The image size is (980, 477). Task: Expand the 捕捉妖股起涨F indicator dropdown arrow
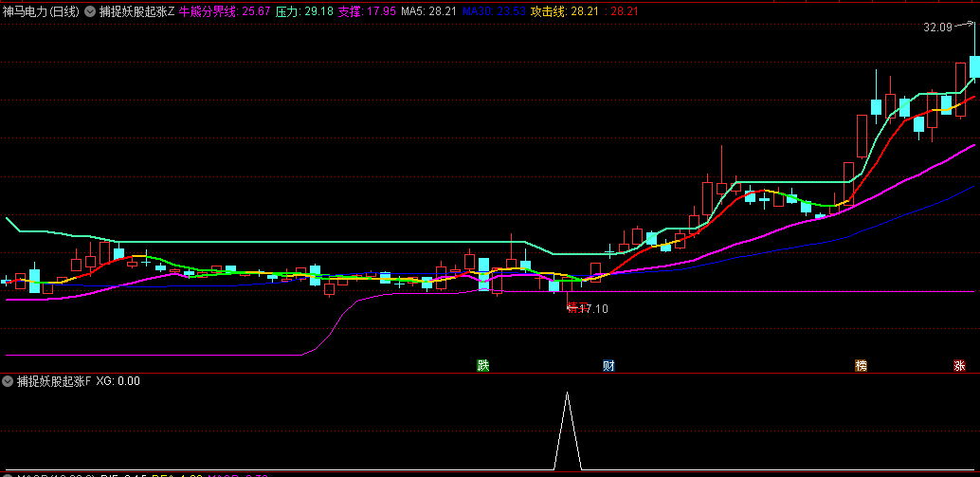(9, 380)
